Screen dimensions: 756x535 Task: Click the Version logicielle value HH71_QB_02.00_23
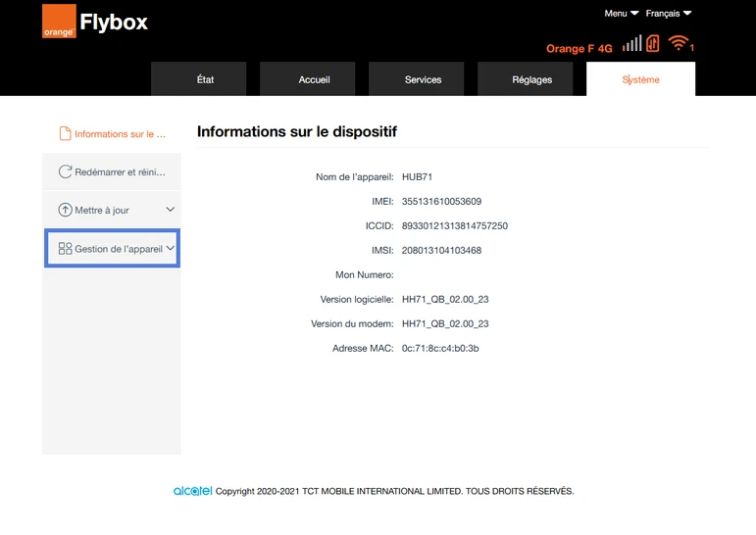click(445, 299)
